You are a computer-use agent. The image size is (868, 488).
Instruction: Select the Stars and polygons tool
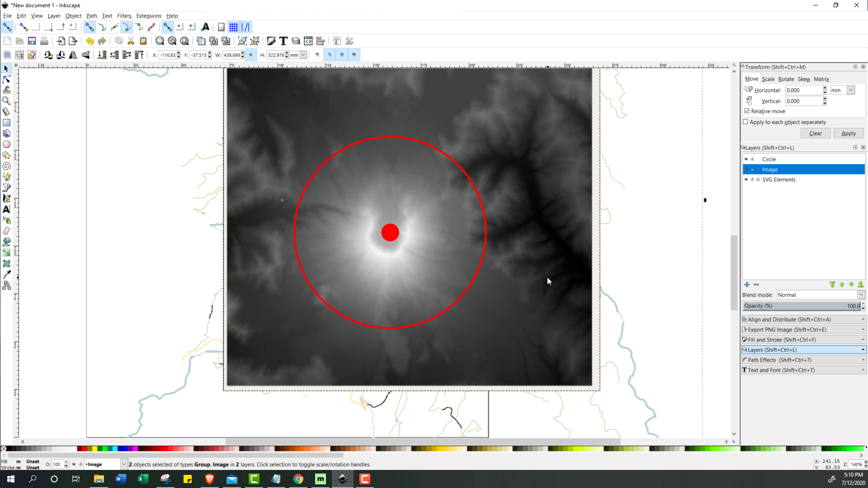pos(6,155)
